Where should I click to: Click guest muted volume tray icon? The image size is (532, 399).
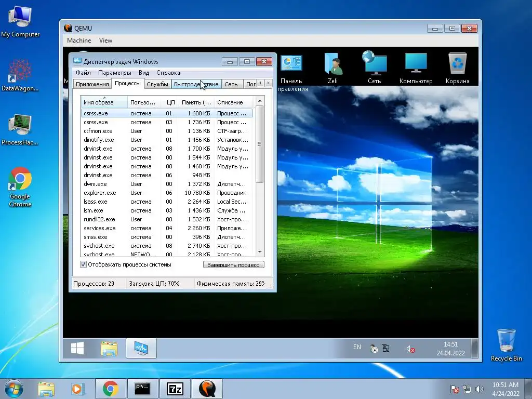point(410,349)
